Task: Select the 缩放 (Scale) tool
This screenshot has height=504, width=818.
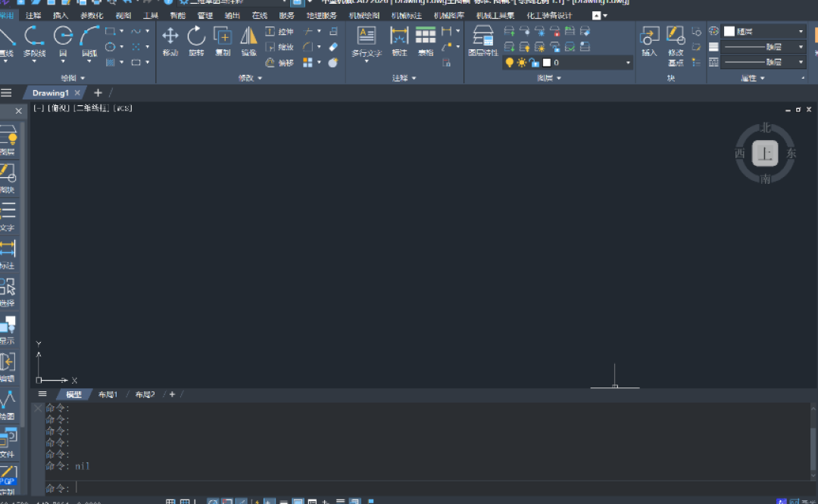Action: click(279, 48)
